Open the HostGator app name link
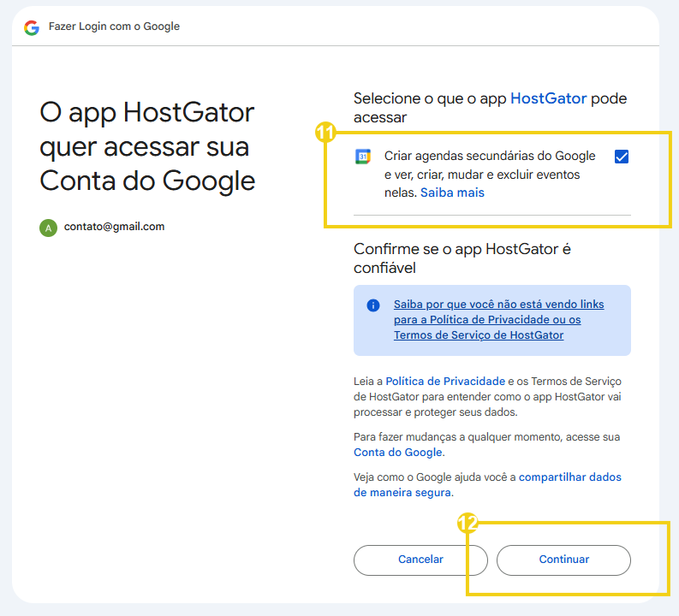 coord(548,98)
